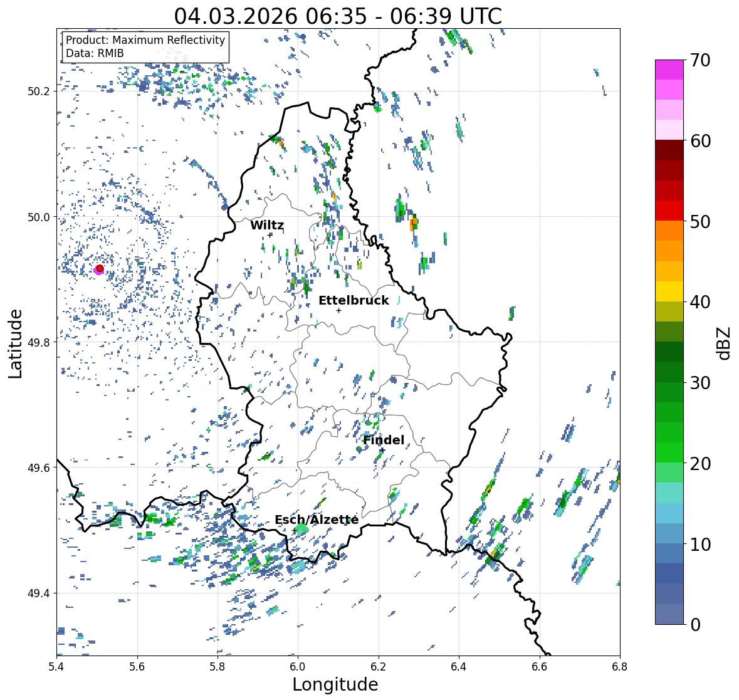Click the colorbar tick label 20
The width and height of the screenshot is (739, 700).
pos(700,464)
